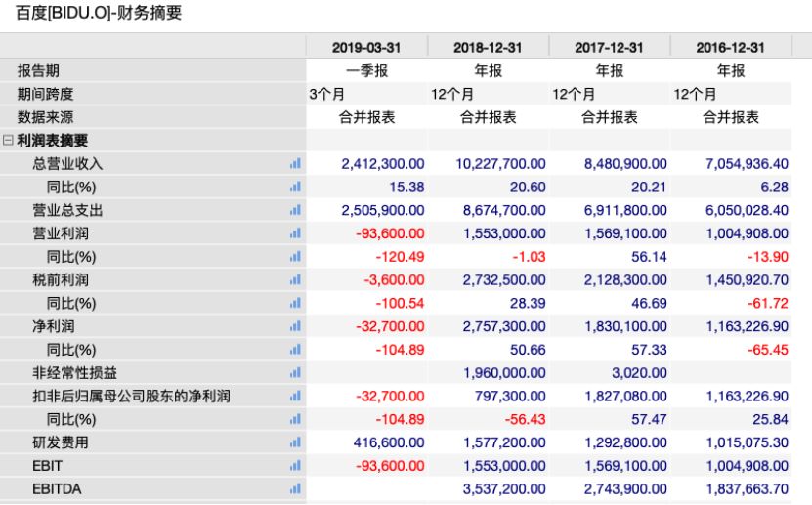Select the 扣非后归属母公司股东的净利润 label
Image resolution: width=812 pixels, height=505 pixels.
[132, 397]
